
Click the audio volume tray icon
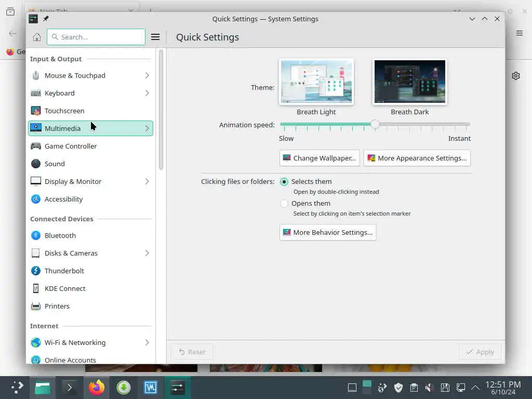(x=430, y=388)
